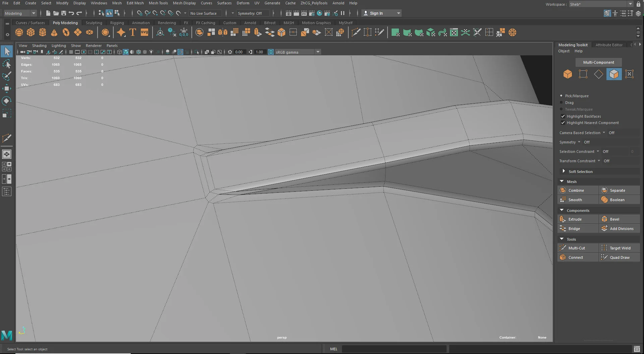
Task: Click the Target Weld button
Action: 620,248
